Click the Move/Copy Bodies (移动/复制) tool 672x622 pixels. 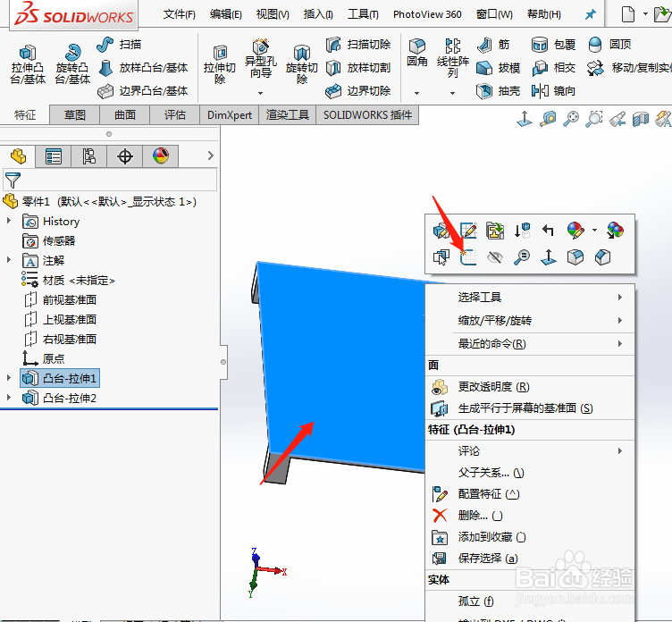(x=629, y=68)
